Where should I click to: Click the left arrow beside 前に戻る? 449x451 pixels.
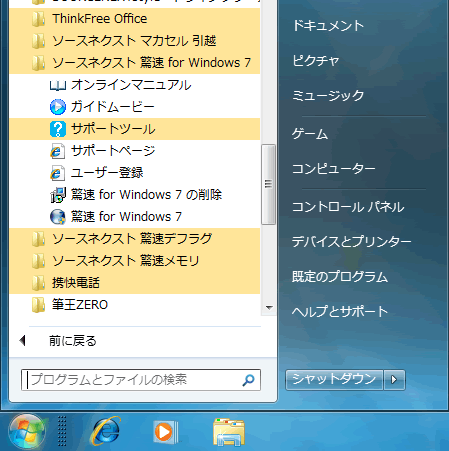(22, 341)
